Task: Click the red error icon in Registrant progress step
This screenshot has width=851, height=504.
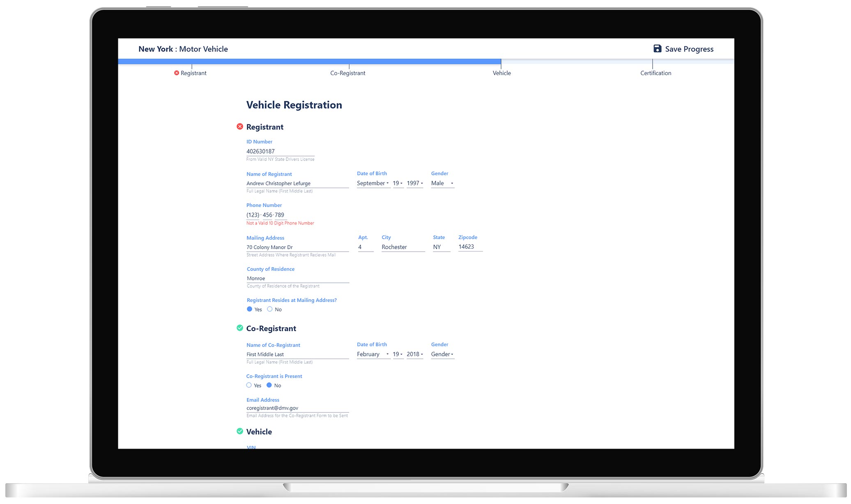Action: pyautogui.click(x=177, y=73)
